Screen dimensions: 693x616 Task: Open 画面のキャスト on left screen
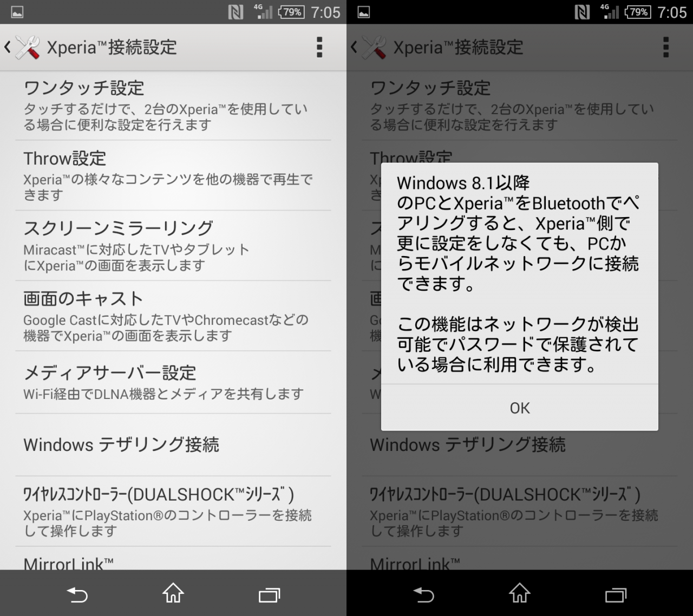(173, 316)
